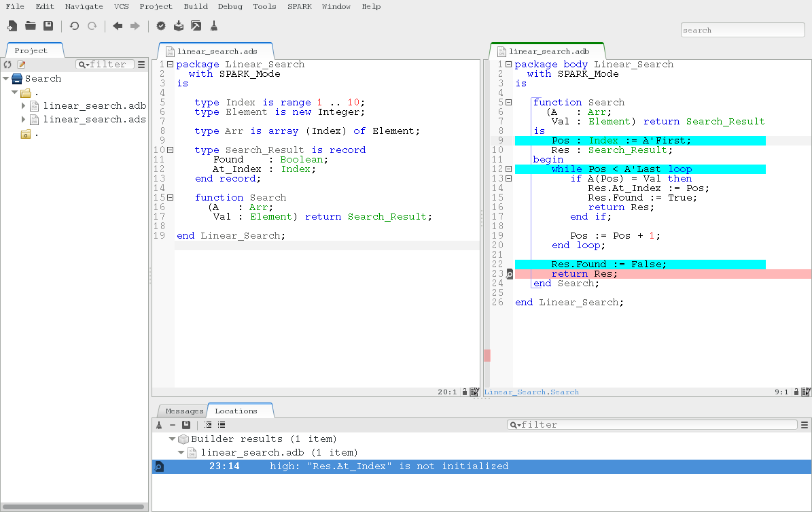Select the Locations tab
The height and width of the screenshot is (512, 812).
[236, 411]
